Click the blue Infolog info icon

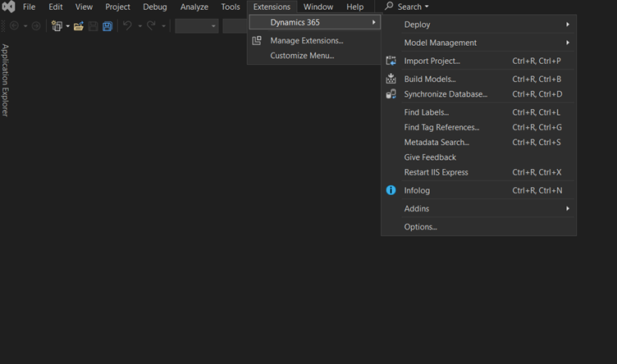(x=391, y=190)
